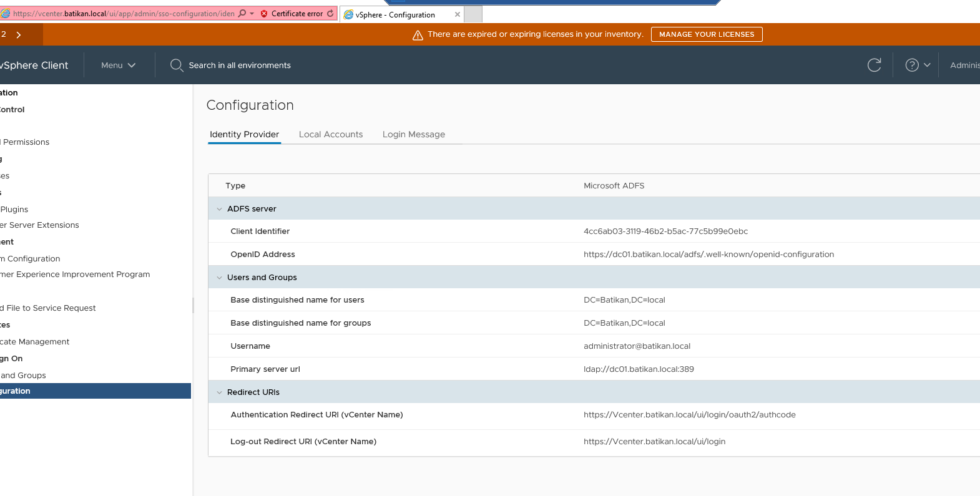Click the vSphere Client home title

coord(34,65)
